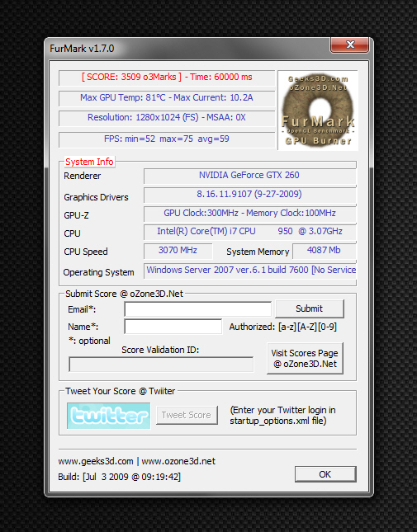The height and width of the screenshot is (532, 417).
Task: Click the Resolution 1280x1024 (FS) line
Action: pos(167,118)
